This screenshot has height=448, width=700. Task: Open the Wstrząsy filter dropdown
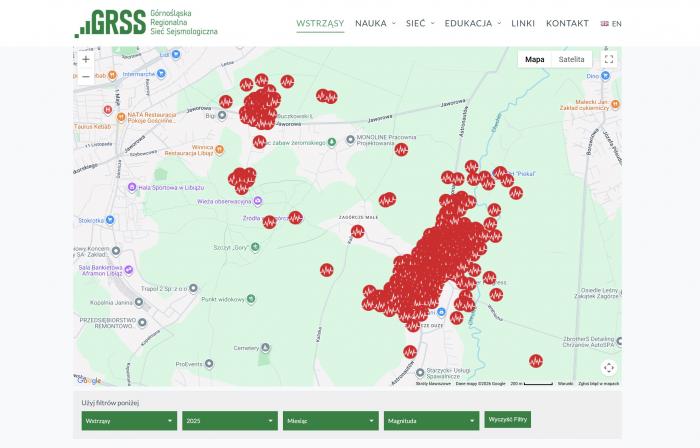click(x=129, y=421)
